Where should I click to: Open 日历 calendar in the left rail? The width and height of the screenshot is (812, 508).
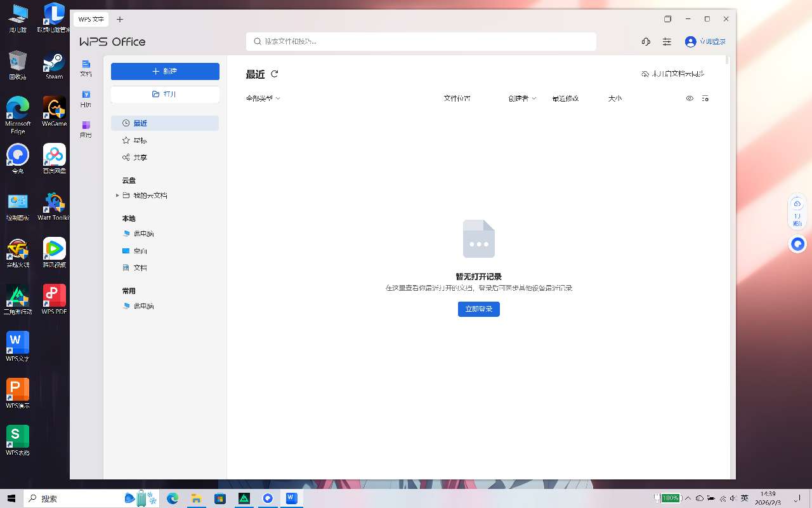[x=86, y=98]
